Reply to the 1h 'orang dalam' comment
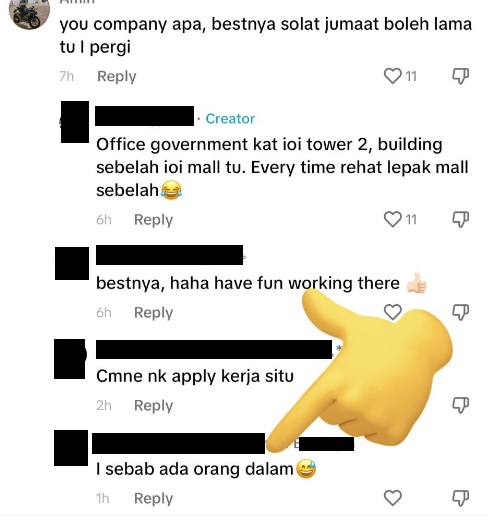The width and height of the screenshot is (495, 520). click(153, 499)
